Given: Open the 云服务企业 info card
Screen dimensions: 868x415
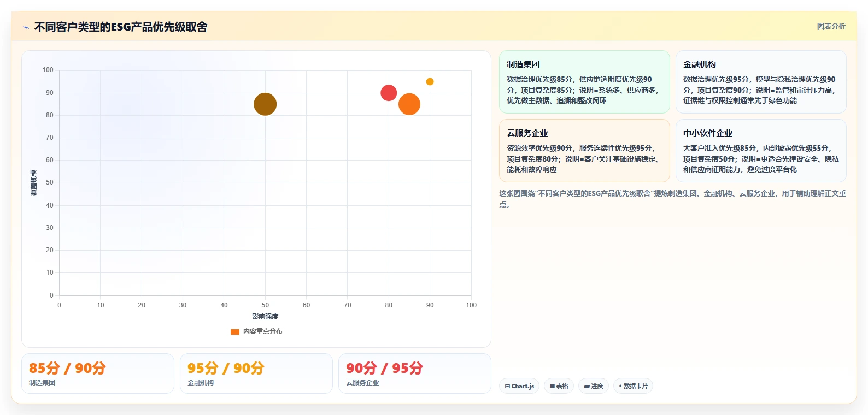Looking at the screenshot, I should [584, 151].
